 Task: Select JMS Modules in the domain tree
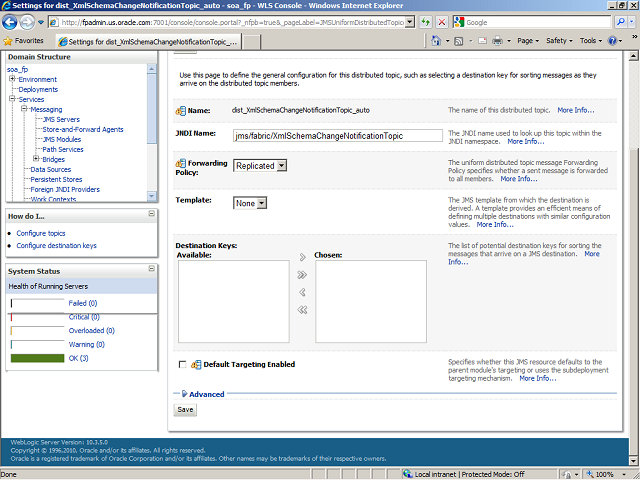(61, 139)
